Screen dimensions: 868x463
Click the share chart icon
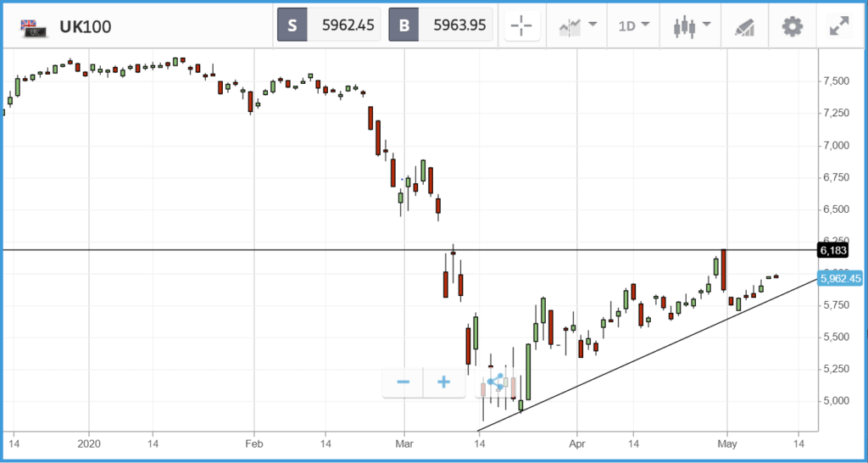tap(495, 382)
